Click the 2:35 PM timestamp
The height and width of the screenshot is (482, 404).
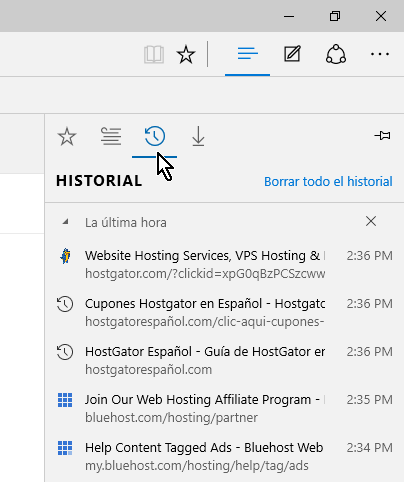pos(369,400)
